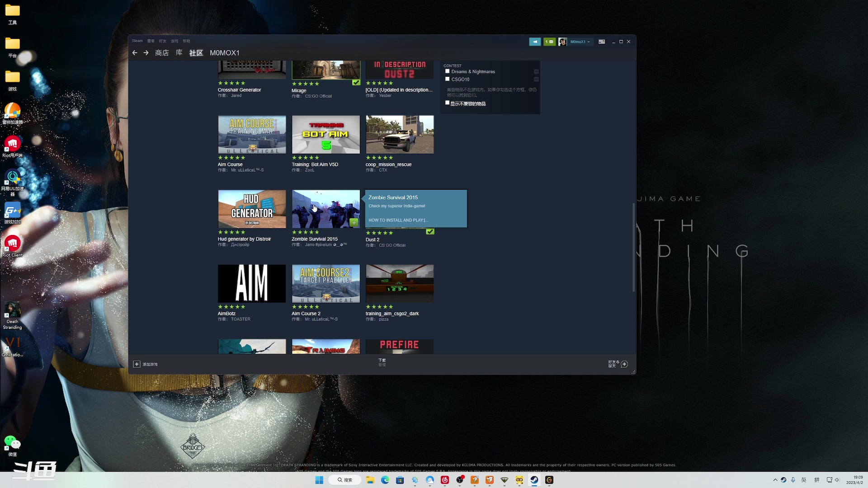Screen dimensions: 868x488
Task: Switch to Big Picture mode icon
Action: (x=602, y=42)
